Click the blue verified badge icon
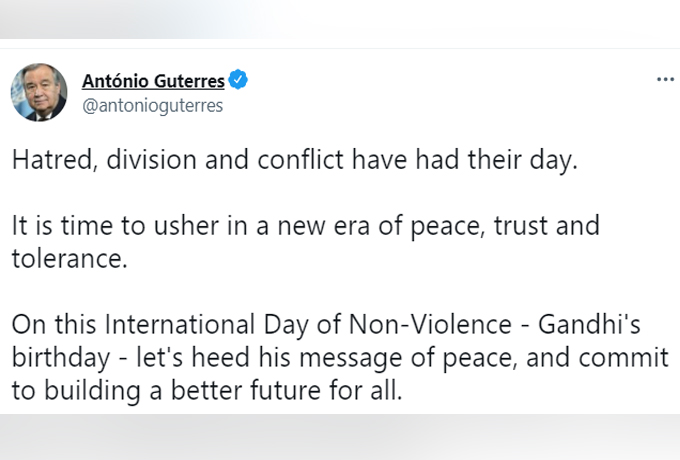 (x=238, y=80)
